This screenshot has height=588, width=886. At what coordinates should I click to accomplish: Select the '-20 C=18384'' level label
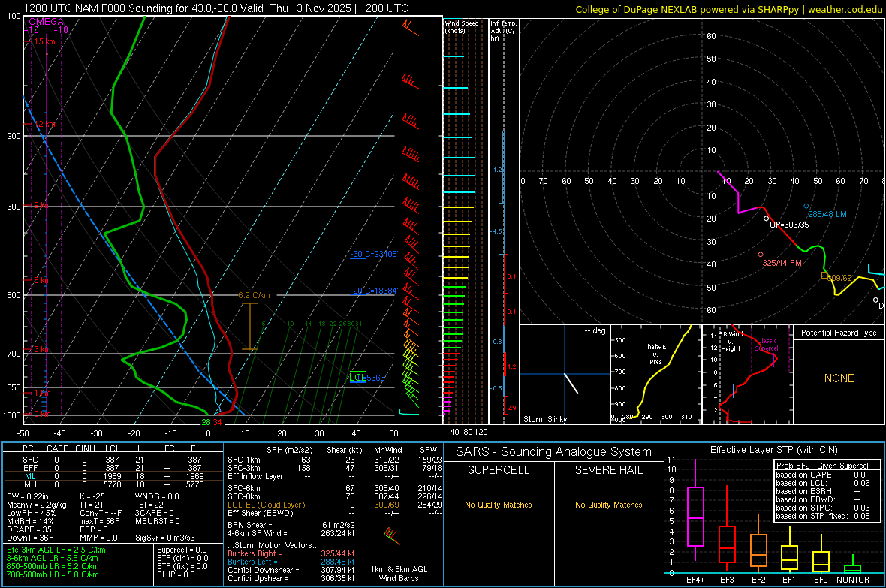tap(374, 291)
